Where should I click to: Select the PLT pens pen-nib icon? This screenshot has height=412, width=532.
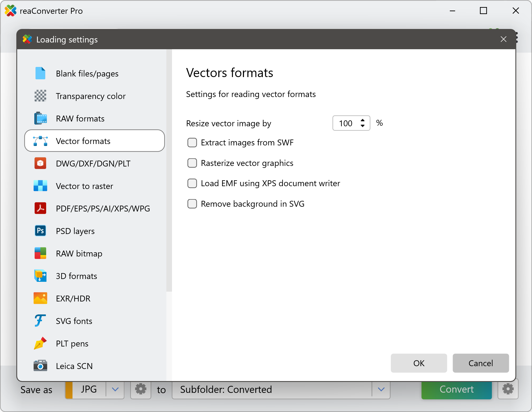pos(40,343)
